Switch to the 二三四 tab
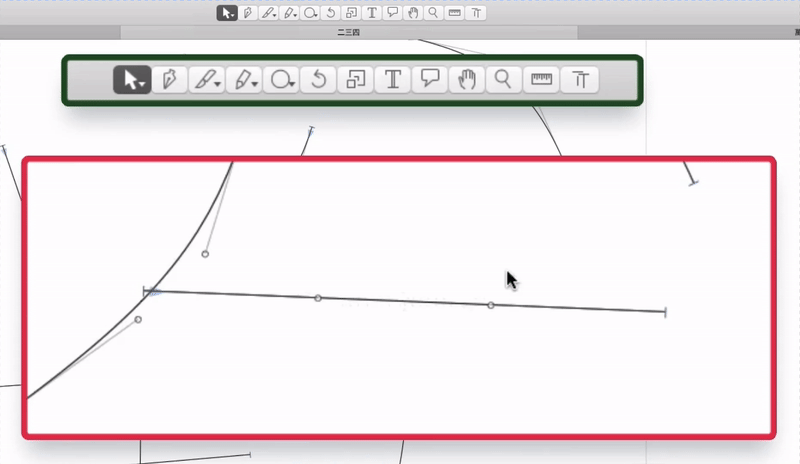This screenshot has height=464, width=800. pyautogui.click(x=347, y=33)
